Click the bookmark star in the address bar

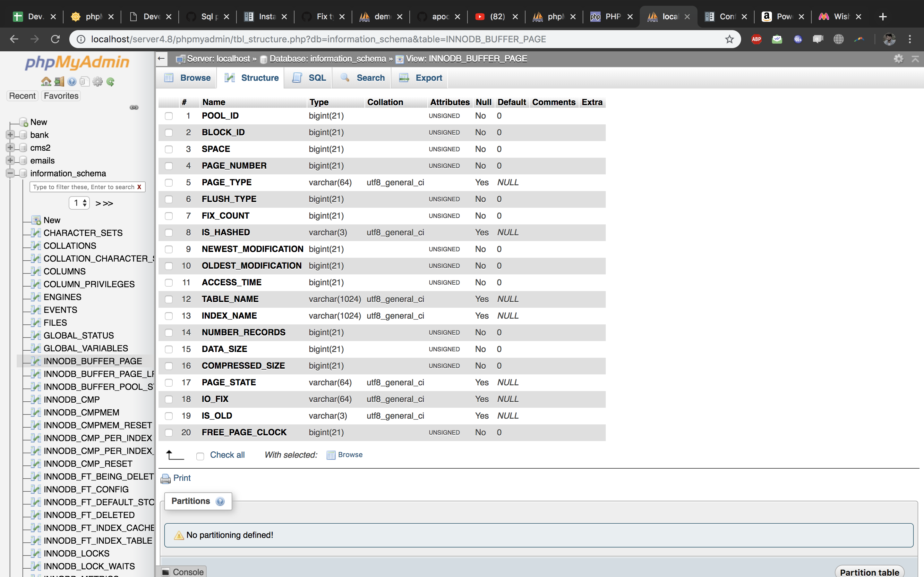(x=730, y=39)
